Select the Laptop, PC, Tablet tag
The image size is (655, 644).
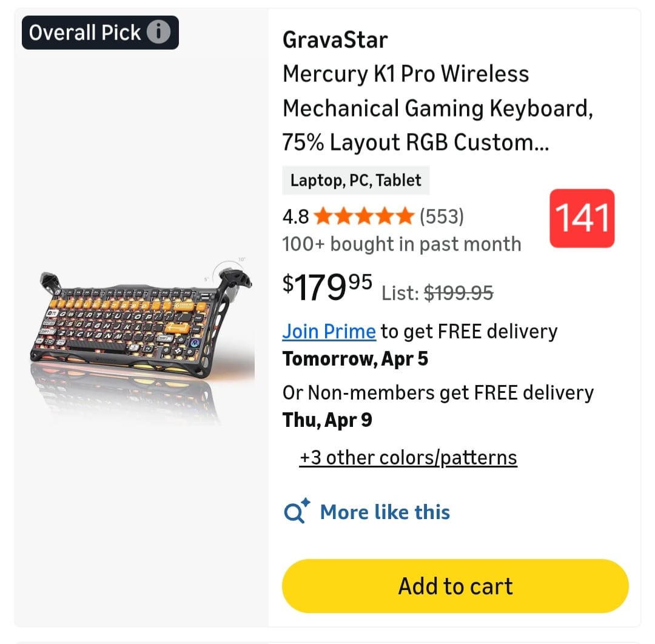[355, 180]
